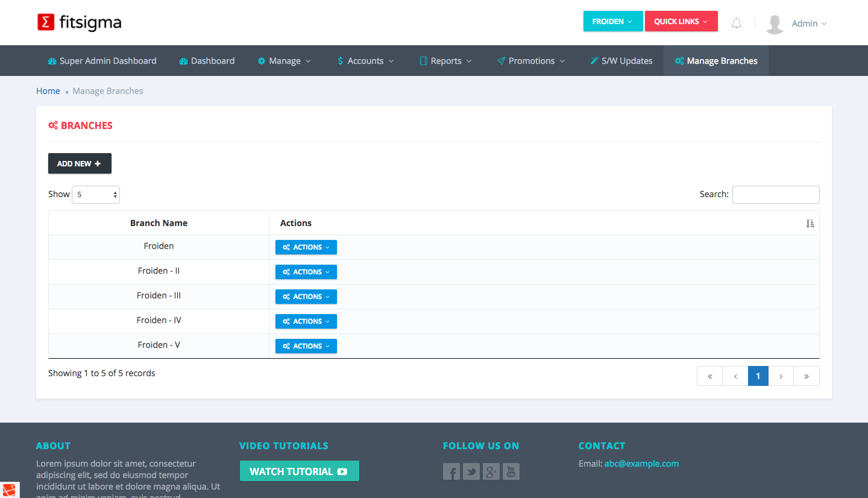Focus the Search input field
868x498 pixels.
click(x=775, y=195)
